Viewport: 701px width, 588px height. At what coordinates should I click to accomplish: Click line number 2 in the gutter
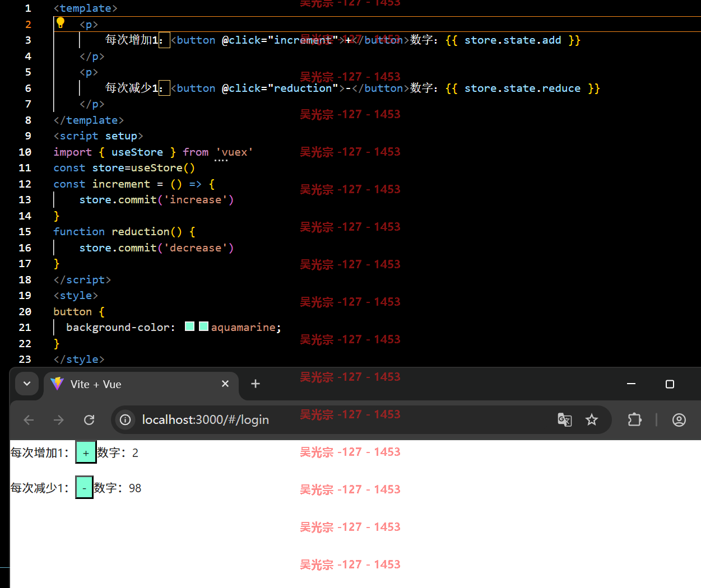pyautogui.click(x=28, y=24)
